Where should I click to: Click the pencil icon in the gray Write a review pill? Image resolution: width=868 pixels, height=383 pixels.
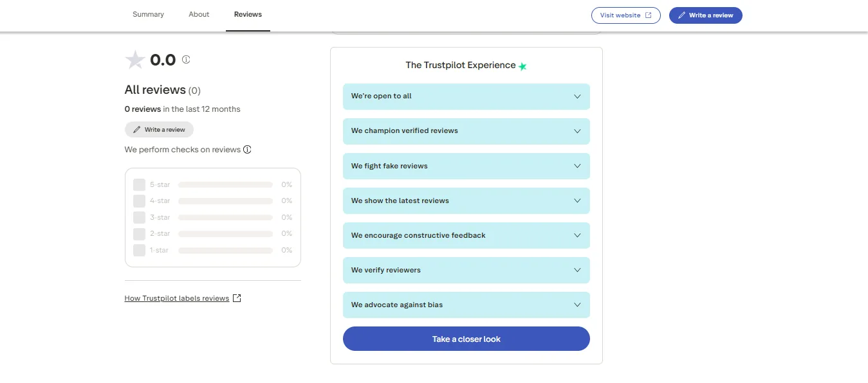[x=136, y=130]
